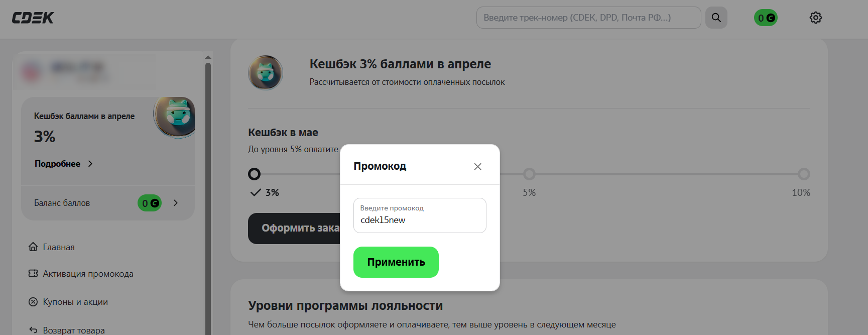Click the Баланс баллов label
Image resolution: width=868 pixels, height=335 pixels.
pos(62,203)
